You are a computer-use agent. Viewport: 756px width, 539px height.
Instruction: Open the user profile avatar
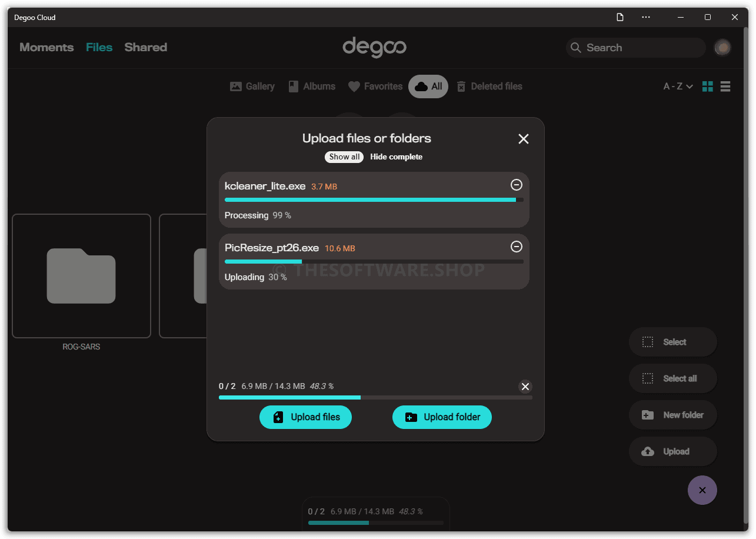[x=722, y=48]
